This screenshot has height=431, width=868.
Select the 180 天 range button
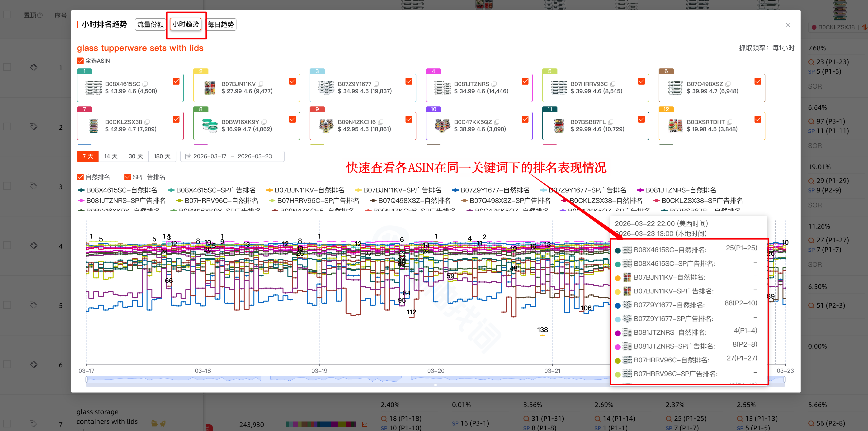click(162, 157)
